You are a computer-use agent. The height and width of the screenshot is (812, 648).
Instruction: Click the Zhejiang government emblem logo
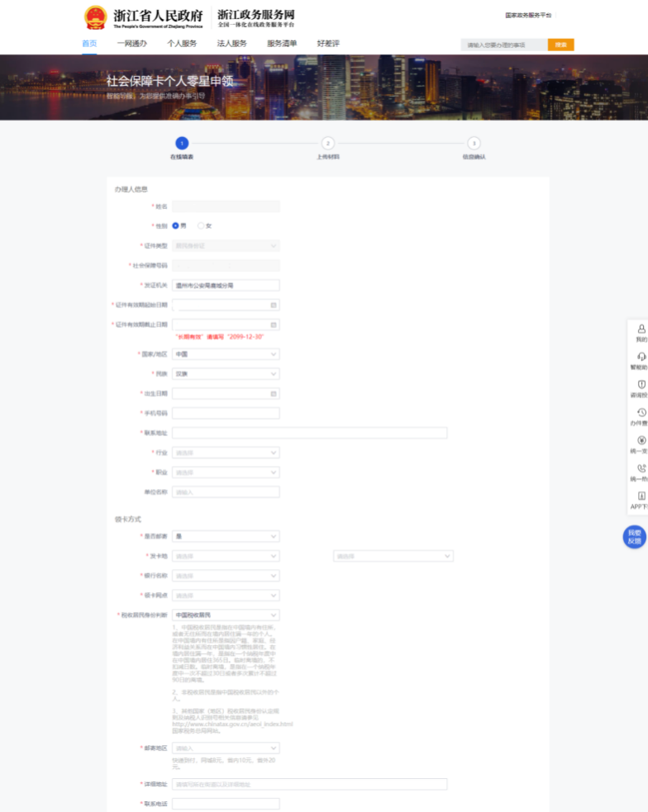click(x=95, y=17)
